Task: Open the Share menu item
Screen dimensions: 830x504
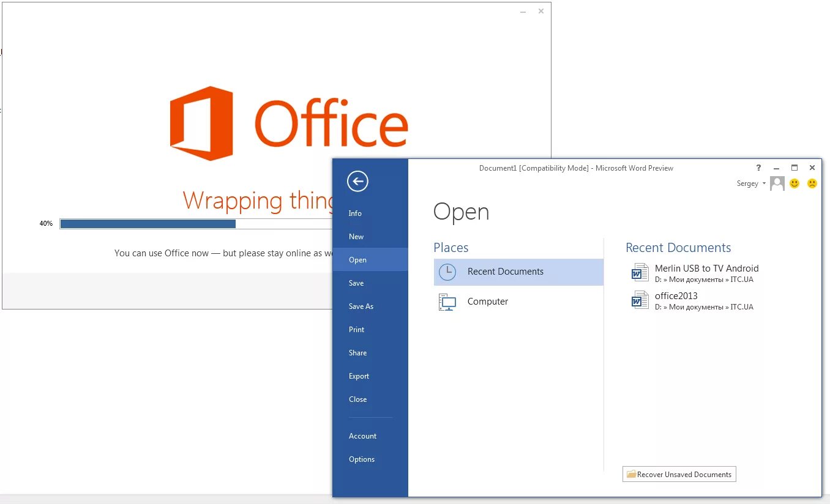Action: 370,353
